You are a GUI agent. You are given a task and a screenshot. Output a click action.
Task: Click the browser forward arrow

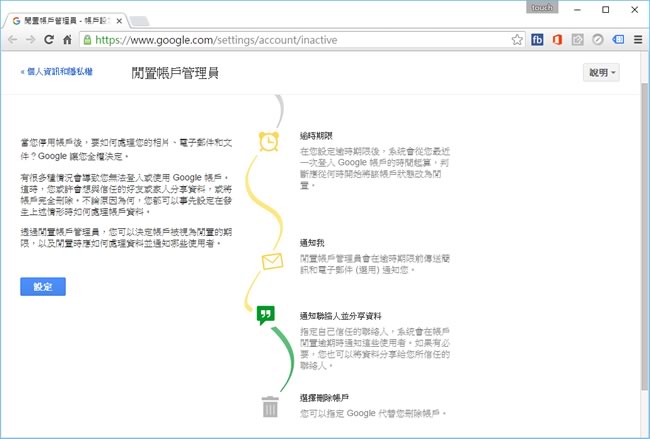pos(31,40)
